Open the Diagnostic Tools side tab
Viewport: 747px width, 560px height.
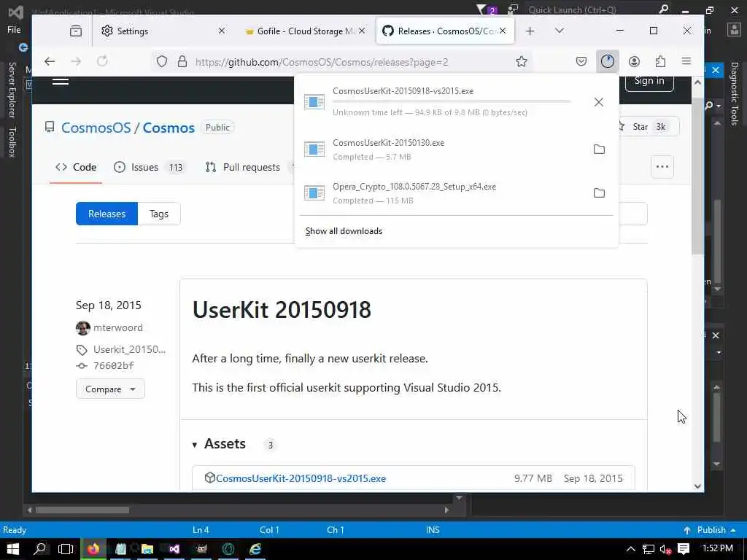click(735, 93)
